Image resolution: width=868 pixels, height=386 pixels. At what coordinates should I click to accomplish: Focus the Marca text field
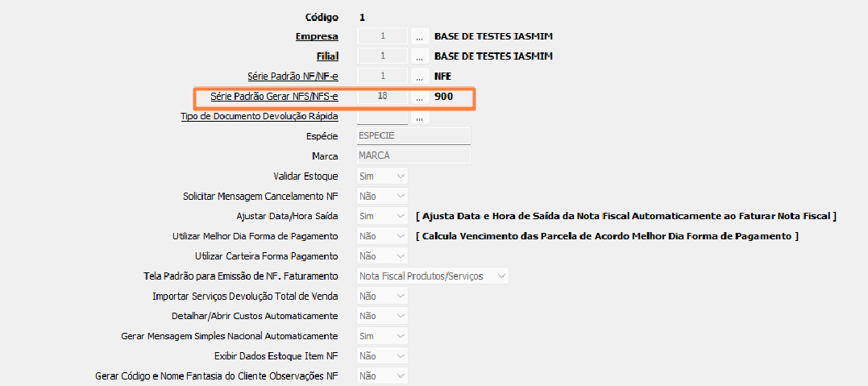tap(413, 156)
